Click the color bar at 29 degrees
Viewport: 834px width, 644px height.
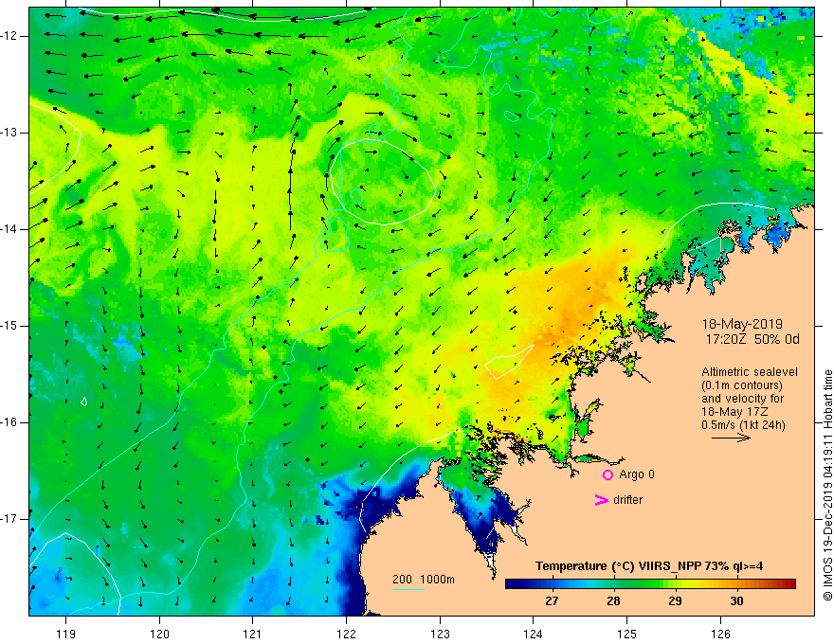coord(675,584)
